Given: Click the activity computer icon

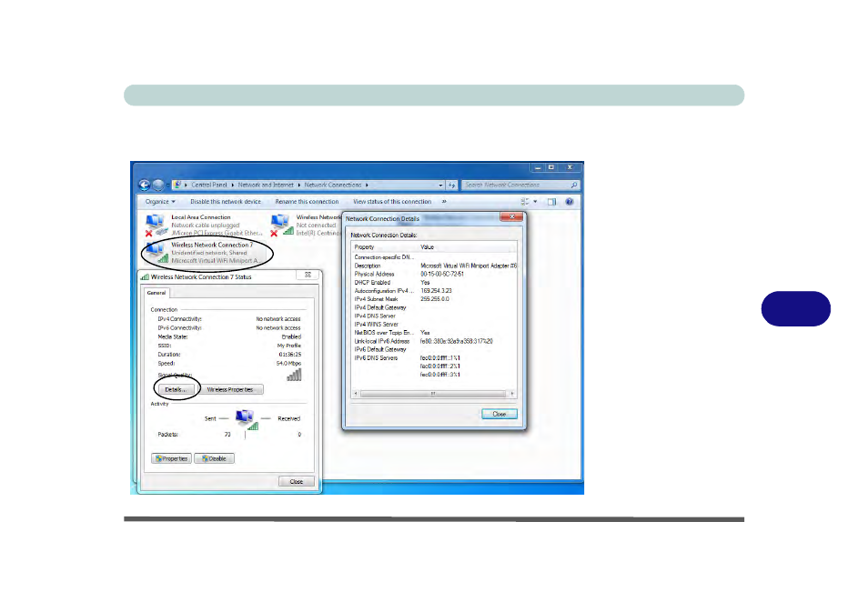Looking at the screenshot, I should 247,419.
